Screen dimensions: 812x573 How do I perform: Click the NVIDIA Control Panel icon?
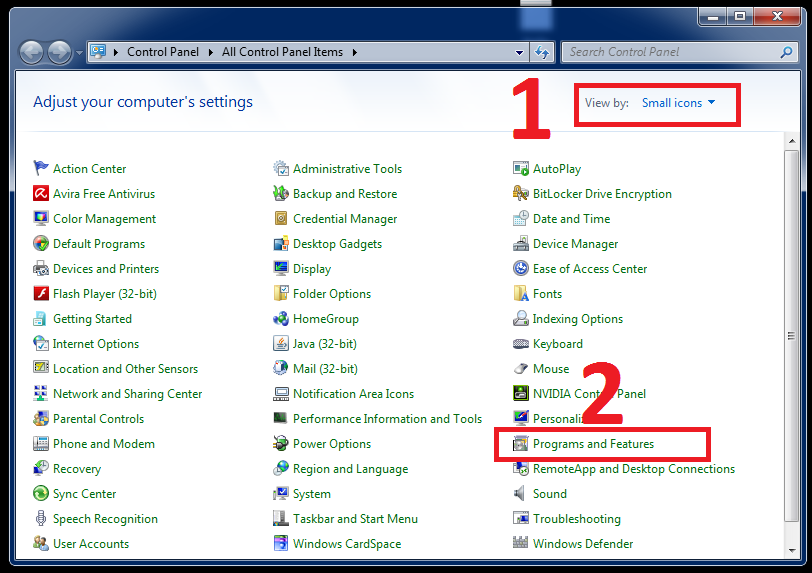coord(520,393)
